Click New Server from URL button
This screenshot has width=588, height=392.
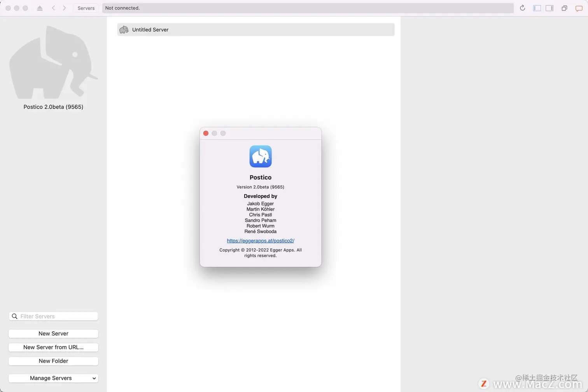(x=53, y=347)
